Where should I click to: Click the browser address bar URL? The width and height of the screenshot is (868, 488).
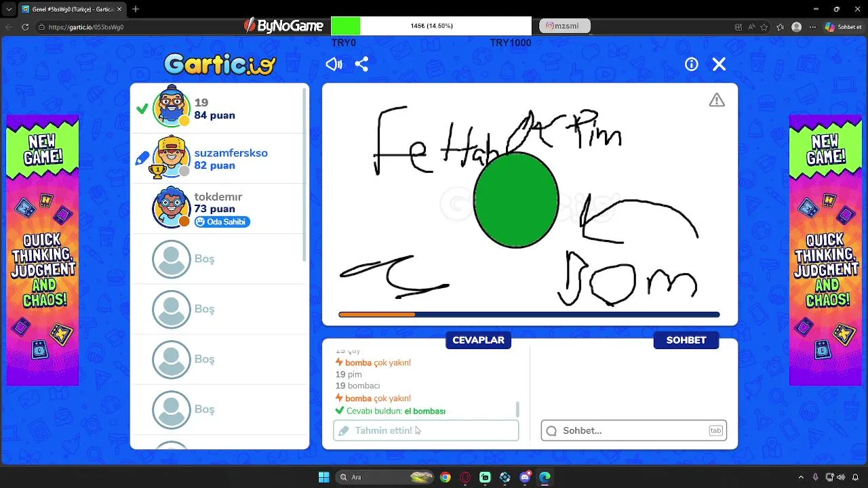(85, 27)
